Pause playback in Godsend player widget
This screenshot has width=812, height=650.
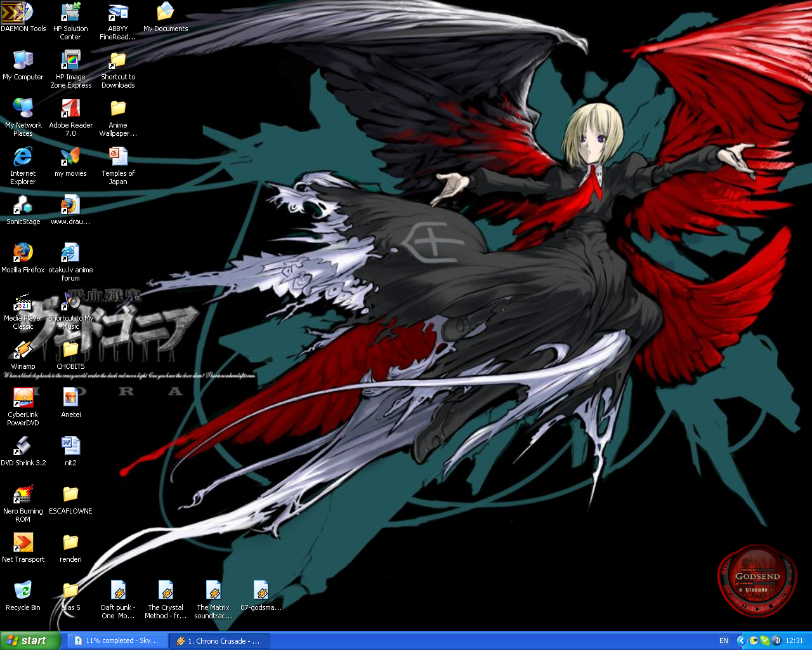(744, 606)
